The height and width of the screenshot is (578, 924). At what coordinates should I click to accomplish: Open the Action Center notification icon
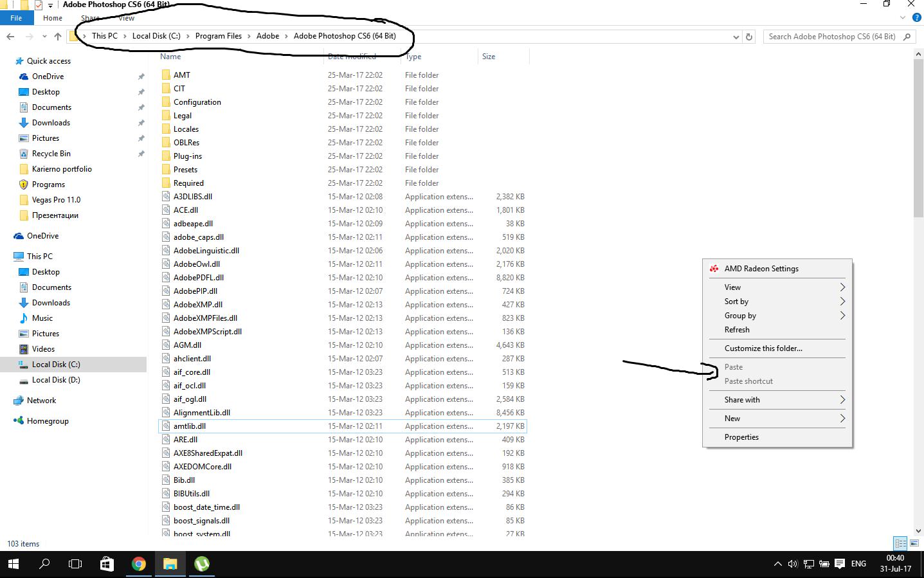point(839,564)
